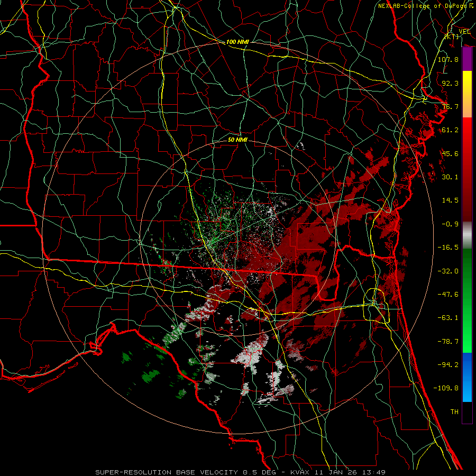Click the -63.1 velocity scale value
Image resolution: width=476 pixels, height=476 pixels.
pos(448,318)
